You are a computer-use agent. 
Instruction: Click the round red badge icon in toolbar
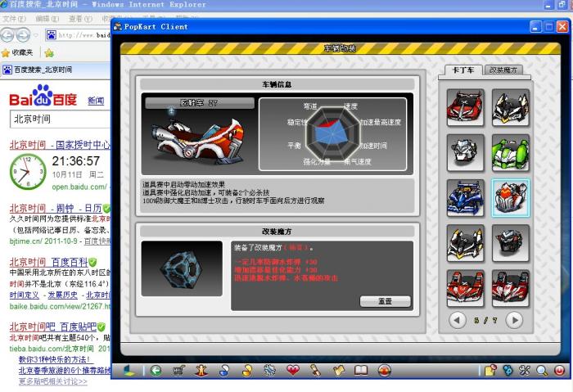click(384, 371)
